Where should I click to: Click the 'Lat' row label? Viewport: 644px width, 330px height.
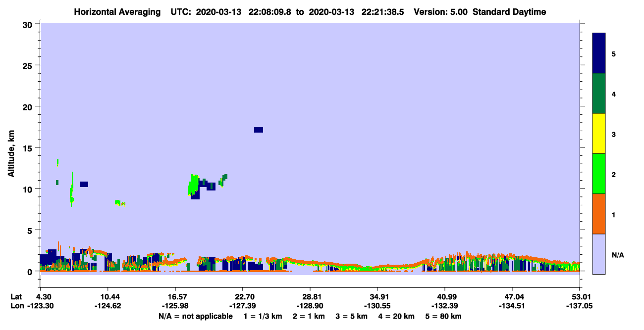click(x=16, y=297)
